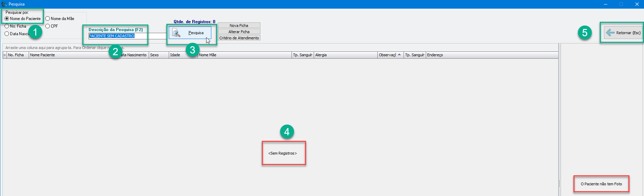Screen dimensions: 644x196
Task: Click the back arrow icon on Retornar (Esc)
Action: coord(610,33)
